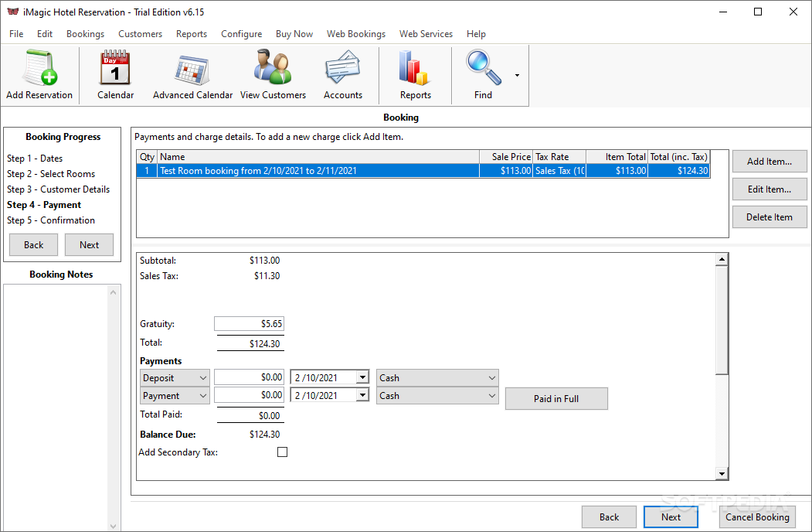Click the payment panel scroll up arrow
Image resolution: width=812 pixels, height=532 pixels.
tap(722, 259)
